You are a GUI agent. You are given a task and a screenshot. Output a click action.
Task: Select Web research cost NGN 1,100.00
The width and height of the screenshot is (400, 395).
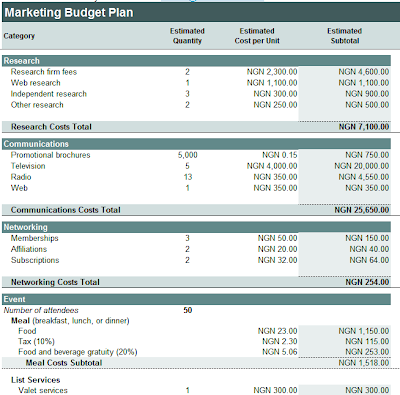(272, 83)
